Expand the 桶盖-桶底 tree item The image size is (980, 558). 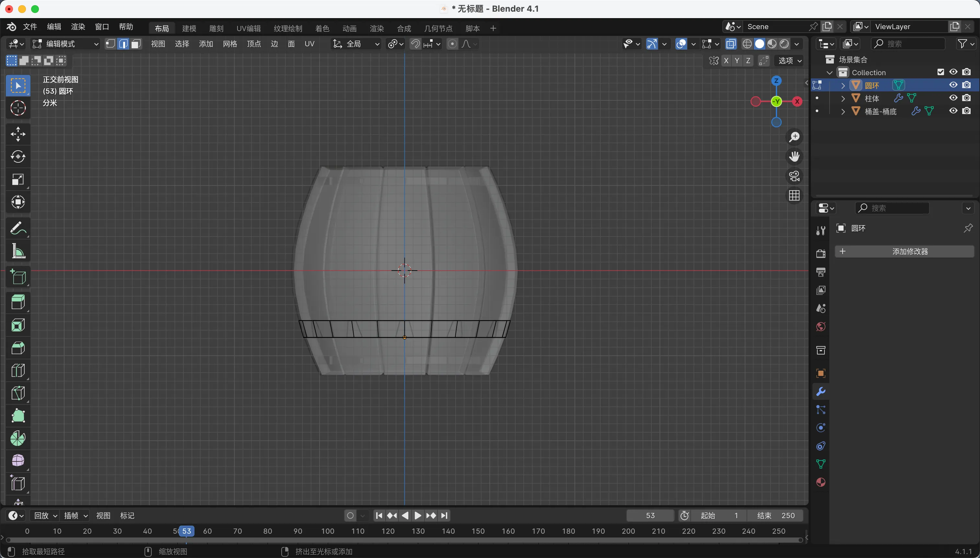pos(843,111)
